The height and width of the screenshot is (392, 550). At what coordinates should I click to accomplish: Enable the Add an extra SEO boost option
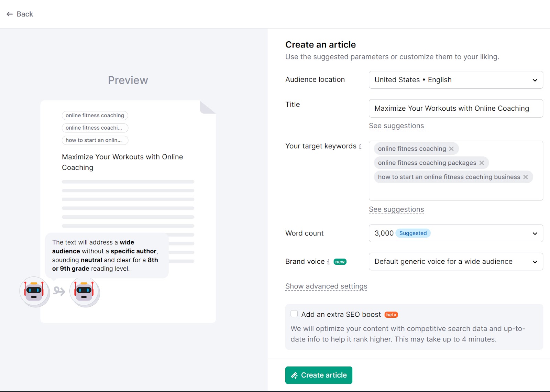294,314
